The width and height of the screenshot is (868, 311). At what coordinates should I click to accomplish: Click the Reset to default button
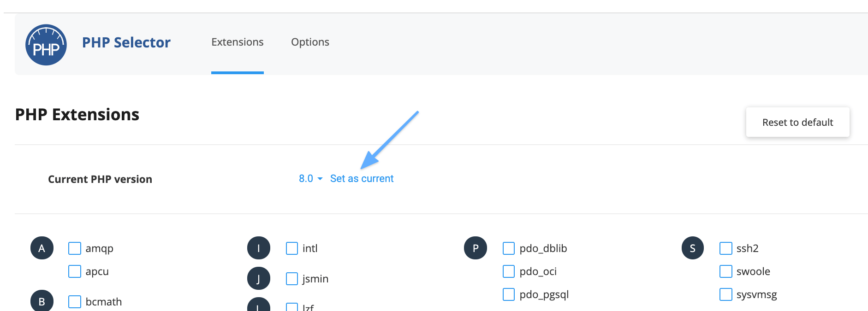tap(797, 122)
